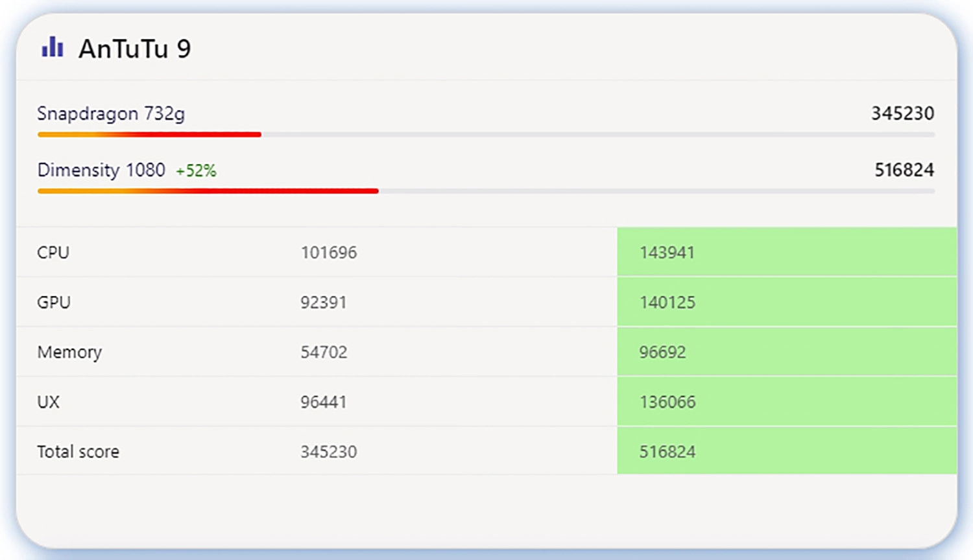Select highlighted Memory score 96692
This screenshot has width=973, height=560.
point(662,352)
